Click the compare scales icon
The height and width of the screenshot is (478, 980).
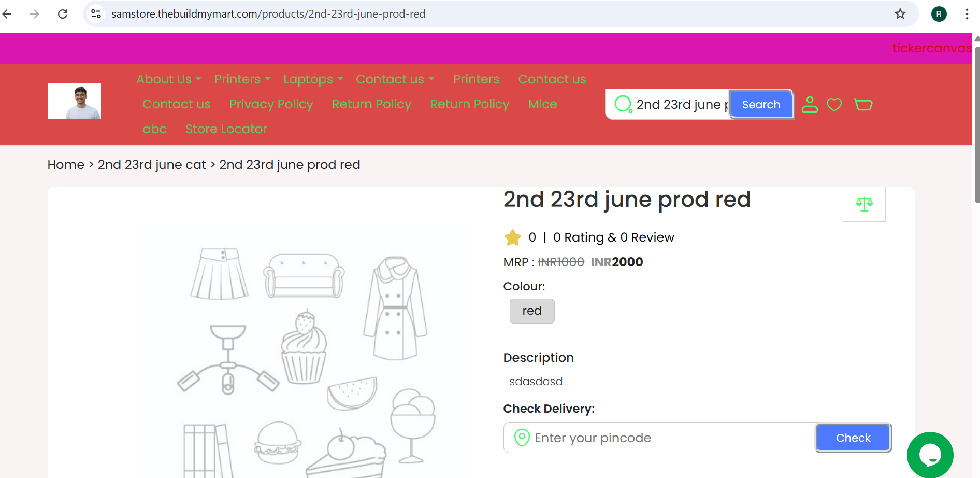coord(864,204)
